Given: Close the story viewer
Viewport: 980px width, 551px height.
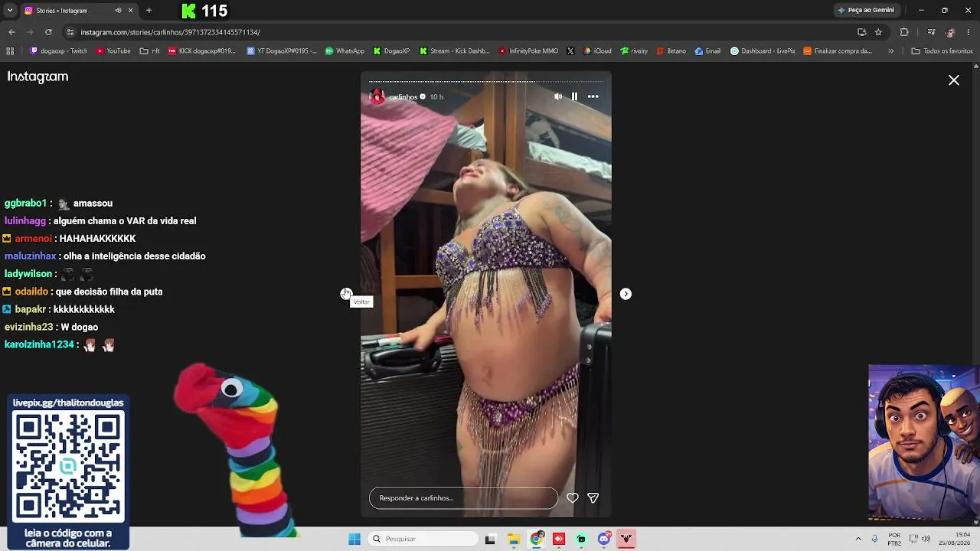Looking at the screenshot, I should [954, 80].
